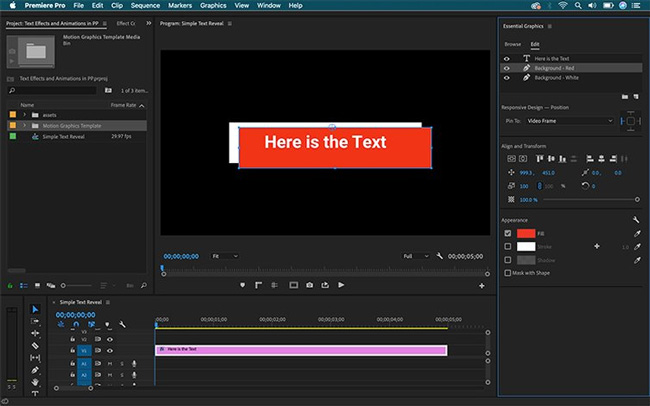Screen dimensions: 650x406
Task: Switch to the Browse tab
Action: pos(513,44)
